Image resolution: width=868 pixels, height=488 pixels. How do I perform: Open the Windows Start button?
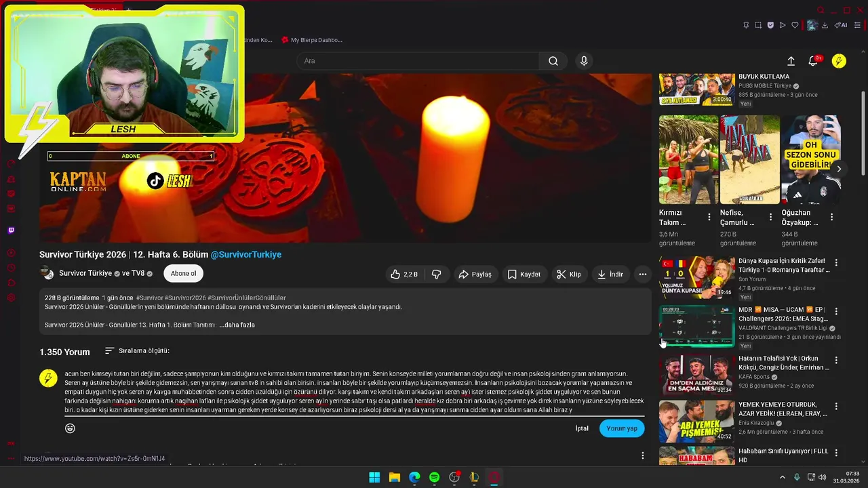[374, 477]
